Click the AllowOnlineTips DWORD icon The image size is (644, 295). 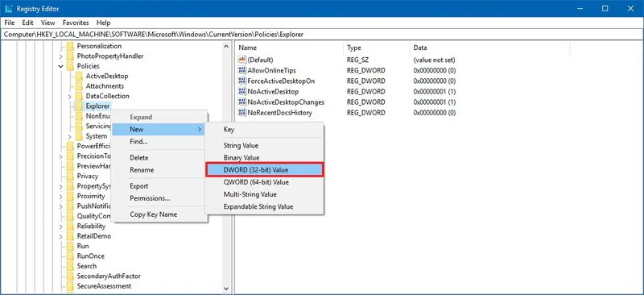point(242,70)
